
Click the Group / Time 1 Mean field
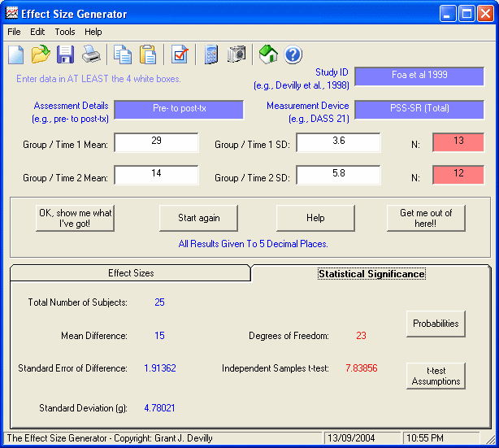156,142
